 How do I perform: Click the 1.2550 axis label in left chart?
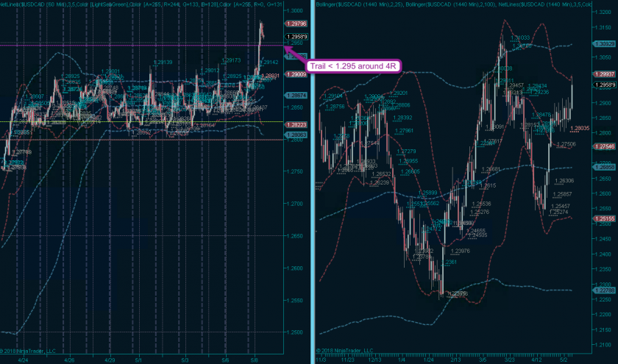pyautogui.click(x=295, y=300)
